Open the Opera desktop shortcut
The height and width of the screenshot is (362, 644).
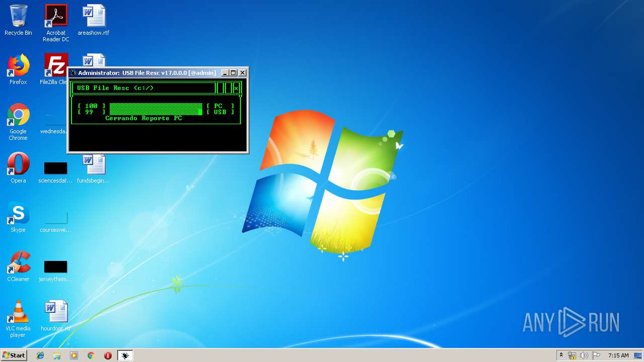(18, 167)
